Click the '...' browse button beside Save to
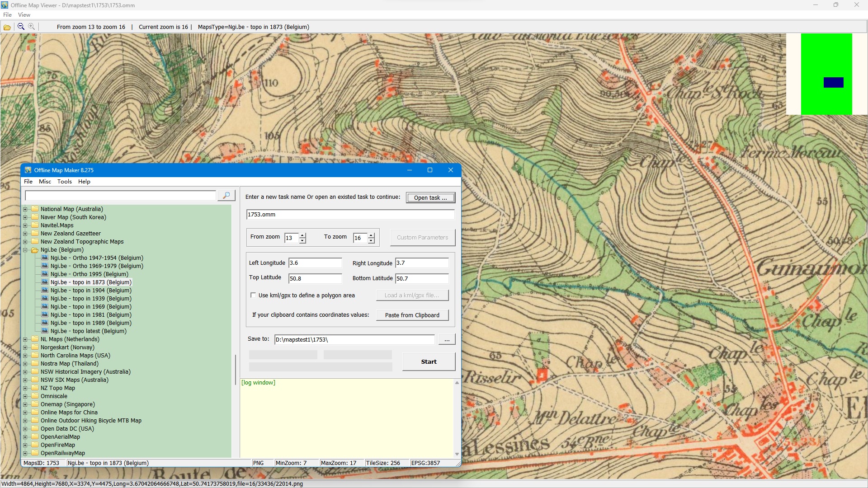 (x=447, y=339)
